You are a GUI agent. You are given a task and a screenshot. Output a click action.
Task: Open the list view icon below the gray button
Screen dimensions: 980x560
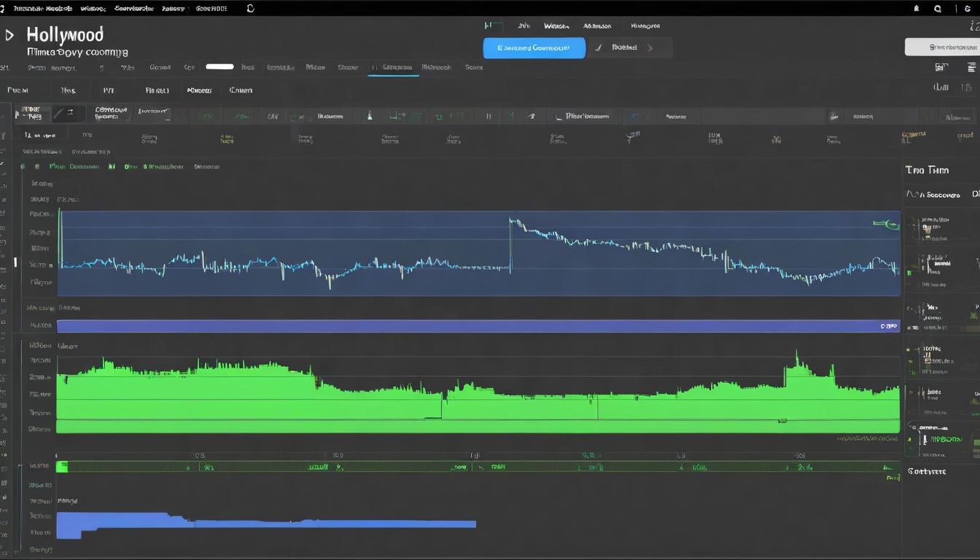(972, 68)
